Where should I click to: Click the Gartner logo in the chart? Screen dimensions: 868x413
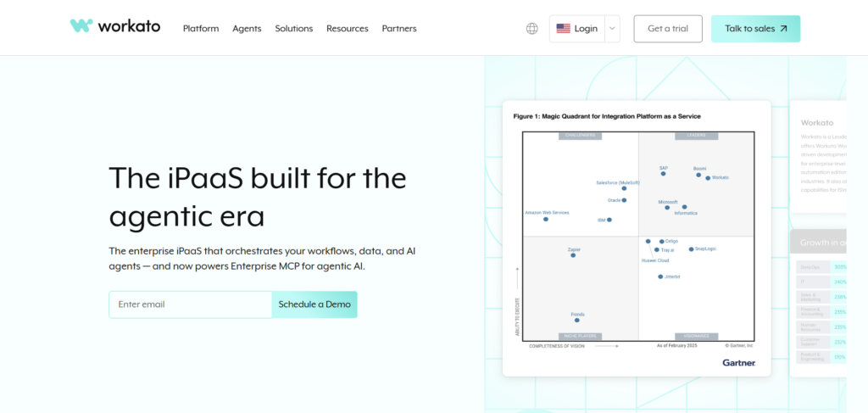[738, 362]
